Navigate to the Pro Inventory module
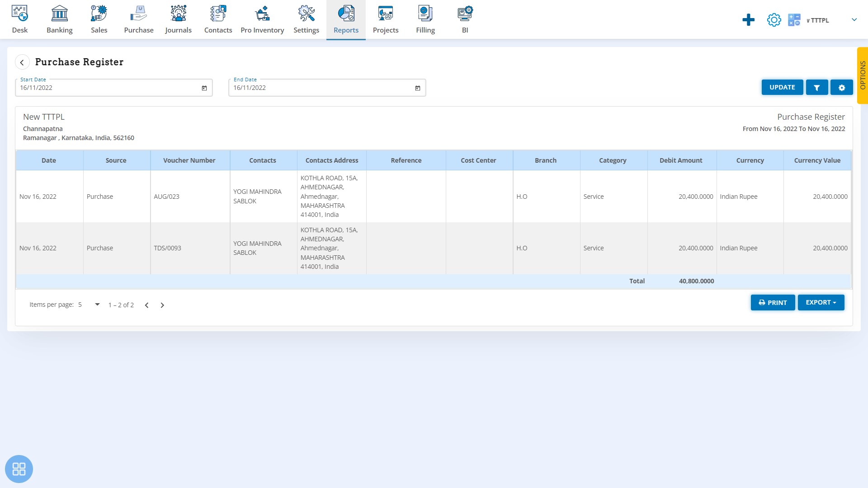The height and width of the screenshot is (488, 868). pos(262,20)
